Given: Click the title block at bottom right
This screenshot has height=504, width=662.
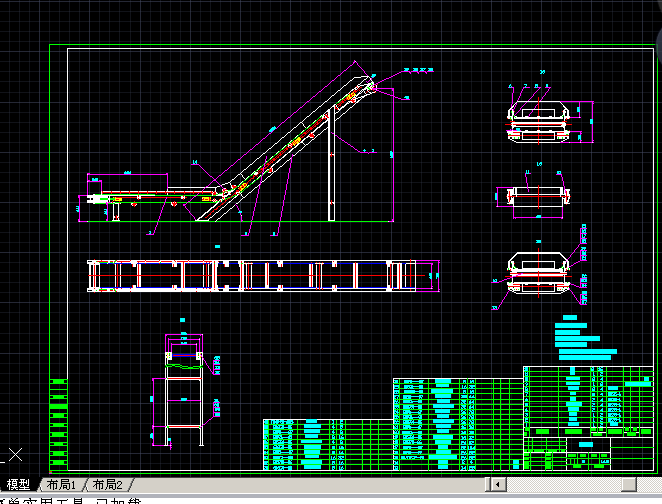Looking at the screenshot, I should [x=590, y=452].
